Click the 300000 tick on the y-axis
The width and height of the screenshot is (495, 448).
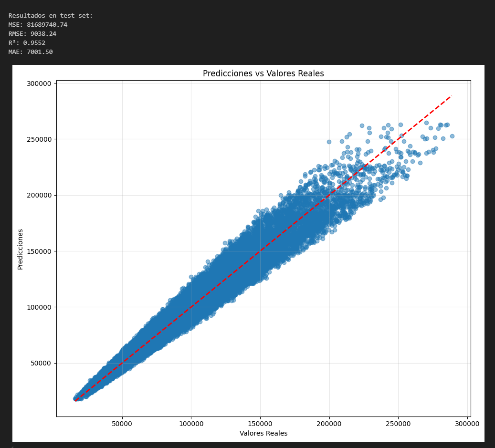click(39, 83)
